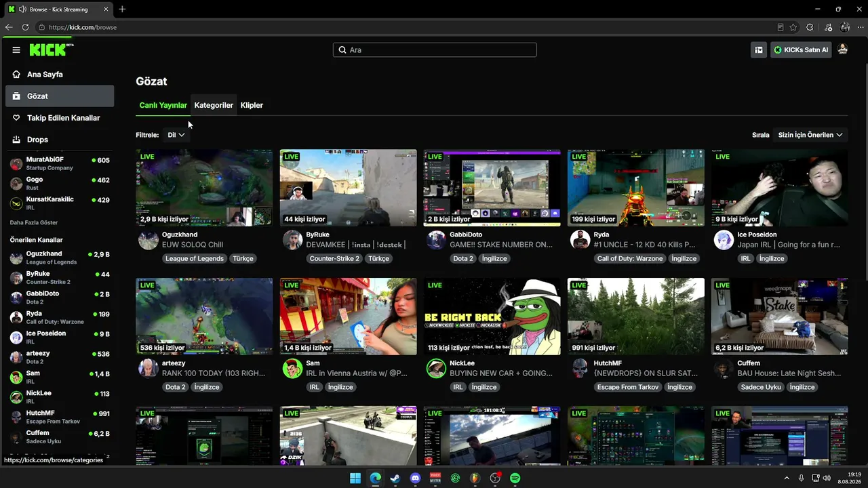Go back with the browser back arrow
The width and height of the screenshot is (868, 488).
9,27
